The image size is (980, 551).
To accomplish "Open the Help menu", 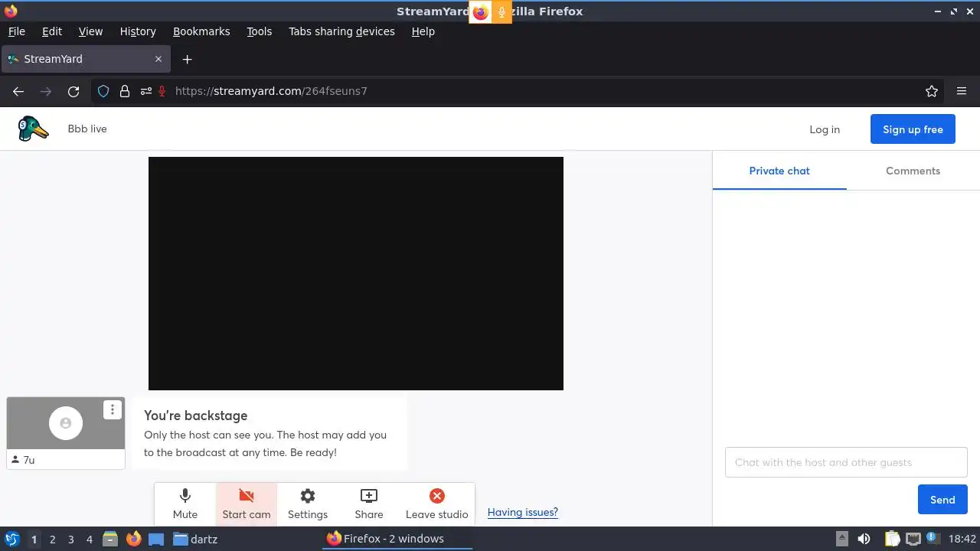I will tap(423, 31).
